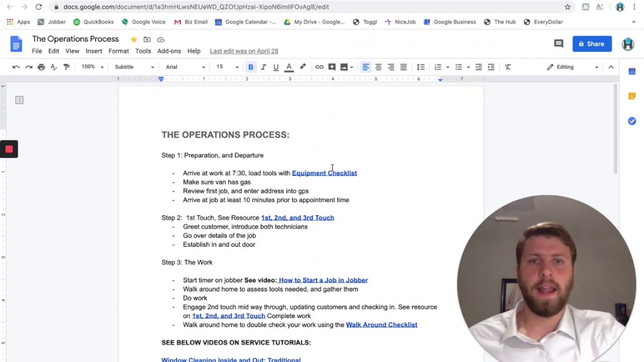This screenshot has width=644, height=362.
Task: Click the browser address bar URL
Action: [196, 7]
